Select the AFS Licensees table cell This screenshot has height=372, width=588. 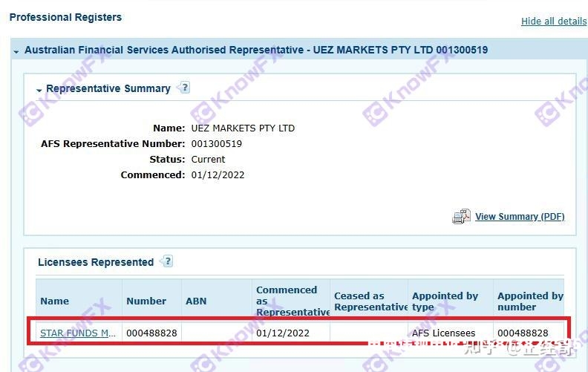pos(444,333)
